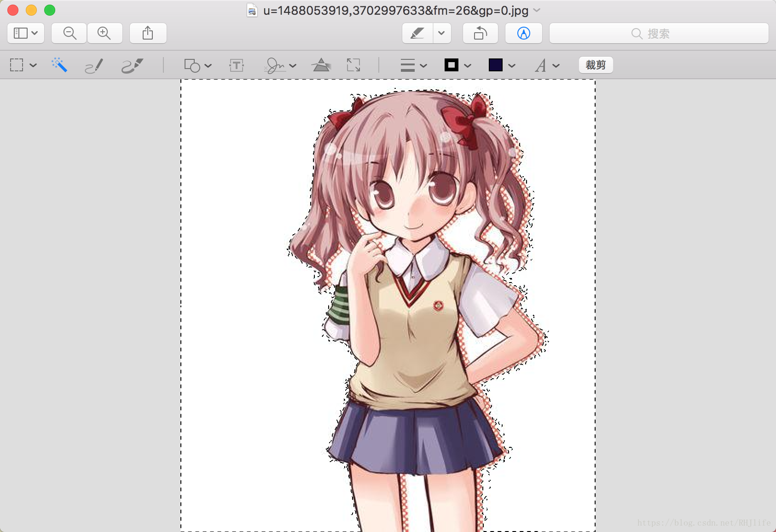Open the text style A button

[541, 65]
